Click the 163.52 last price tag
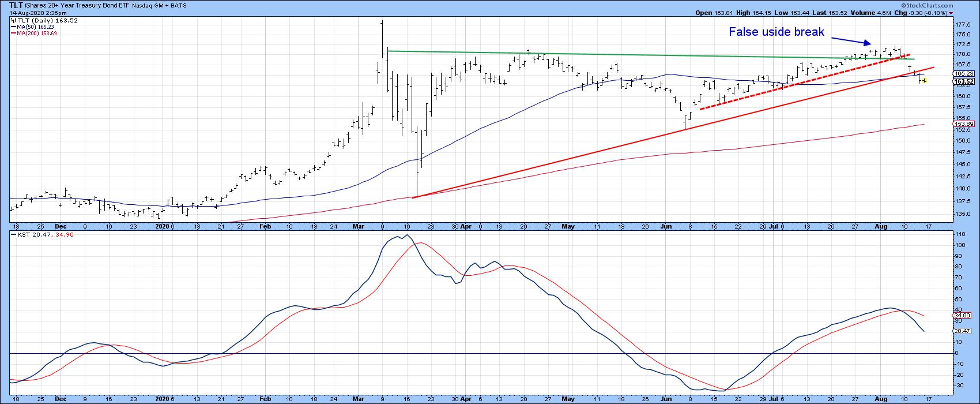The width and height of the screenshot is (980, 404). tap(963, 81)
